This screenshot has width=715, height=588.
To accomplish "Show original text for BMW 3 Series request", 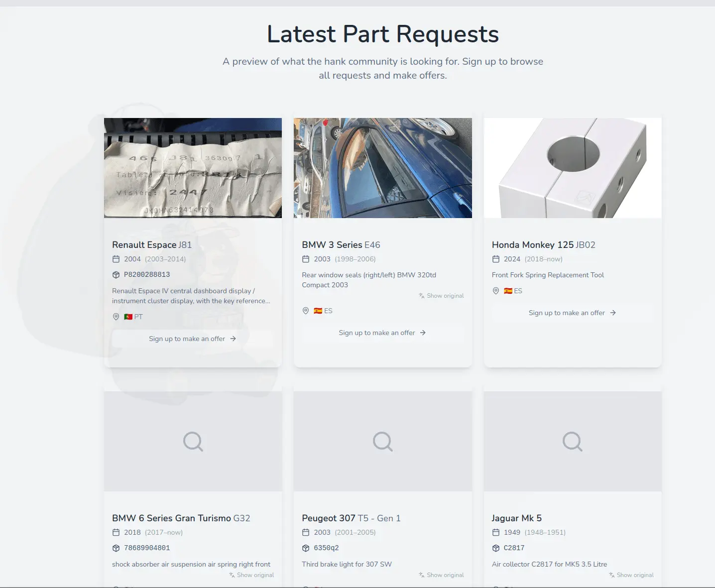I will [x=441, y=296].
